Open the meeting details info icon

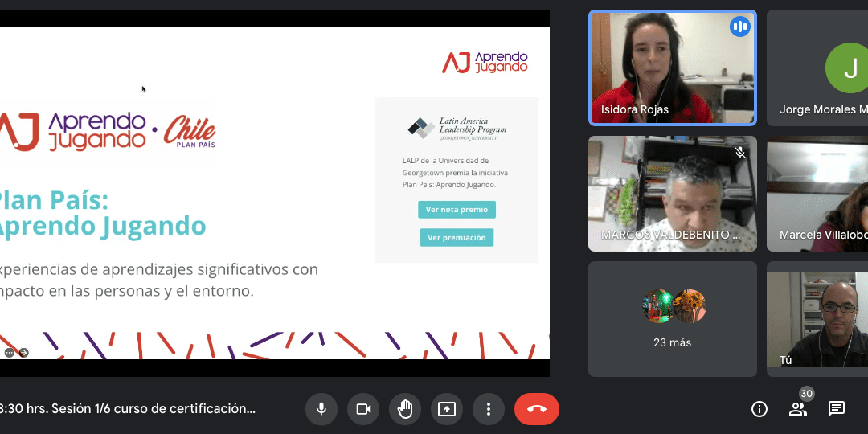point(759,409)
